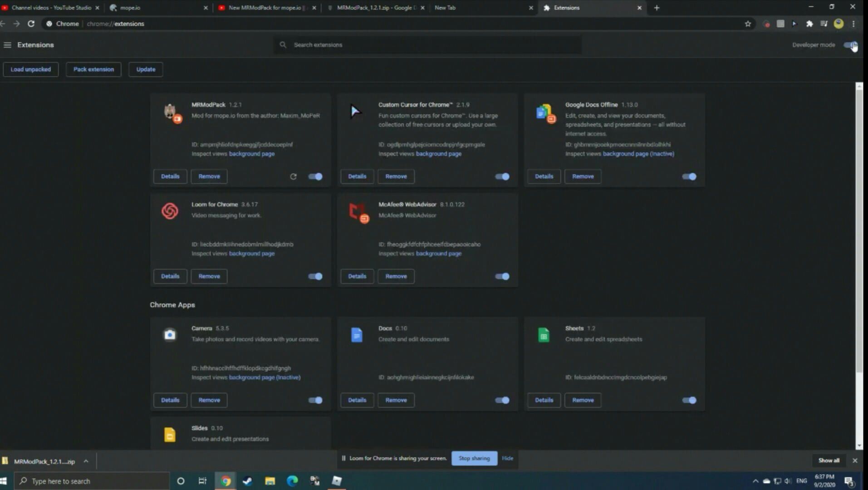The image size is (868, 490).
Task: Close the downloads bar
Action: [855, 461]
